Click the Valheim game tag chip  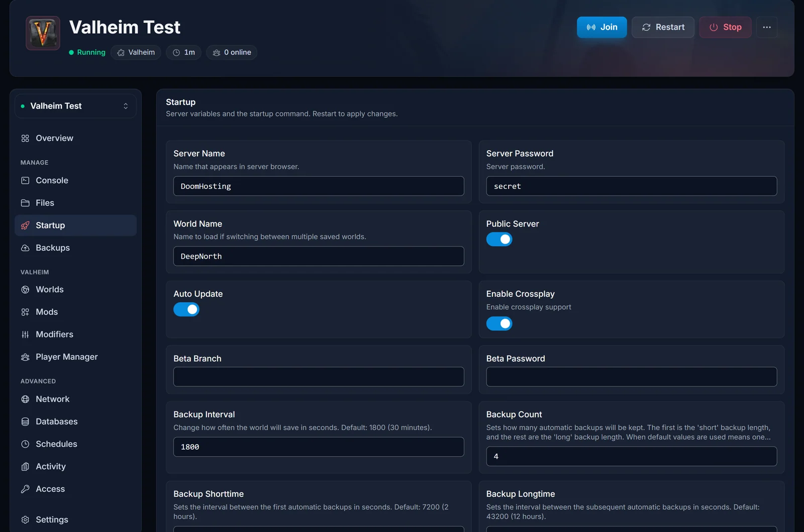[136, 52]
